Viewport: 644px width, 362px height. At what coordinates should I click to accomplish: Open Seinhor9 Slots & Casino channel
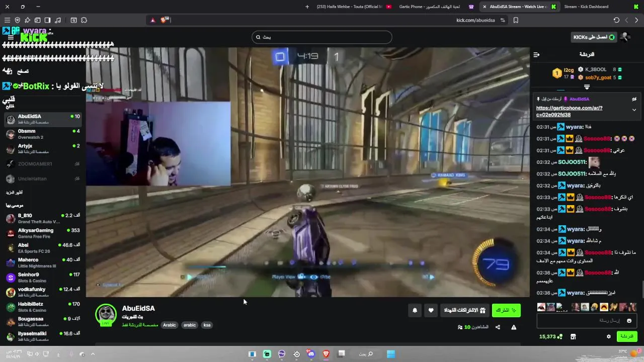pos(42,278)
